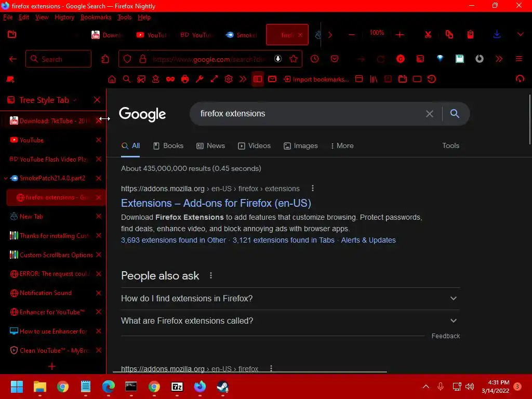Open settings gear in bookmarks toolbar
The image size is (532, 399).
[x=229, y=79]
